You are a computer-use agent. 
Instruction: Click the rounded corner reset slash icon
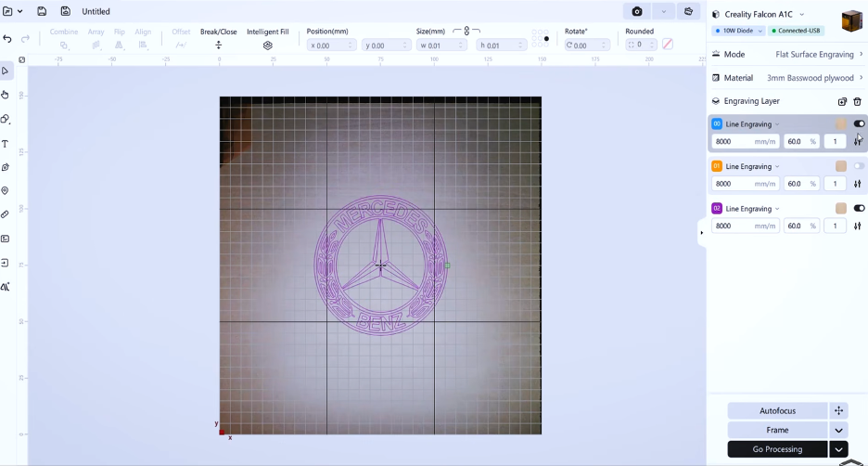[668, 45]
